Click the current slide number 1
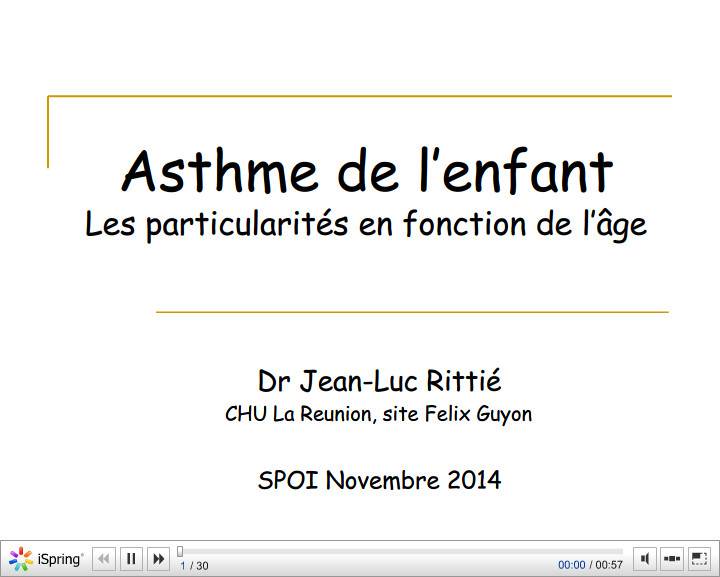This screenshot has height=577, width=720. (x=183, y=566)
